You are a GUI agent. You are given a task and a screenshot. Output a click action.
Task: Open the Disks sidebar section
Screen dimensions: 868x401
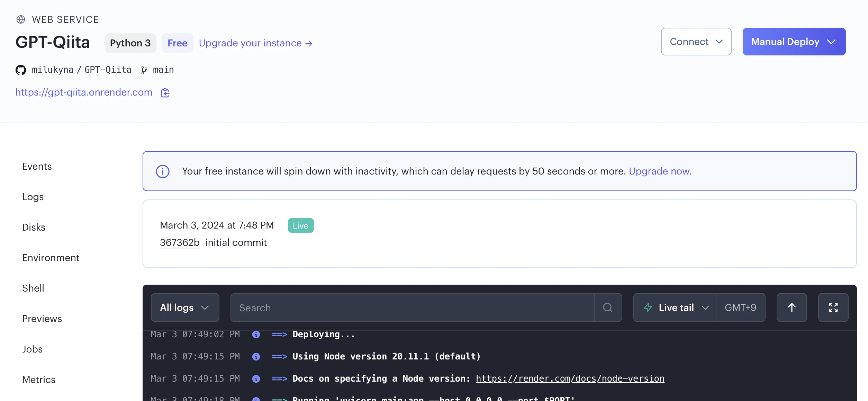[34, 228]
